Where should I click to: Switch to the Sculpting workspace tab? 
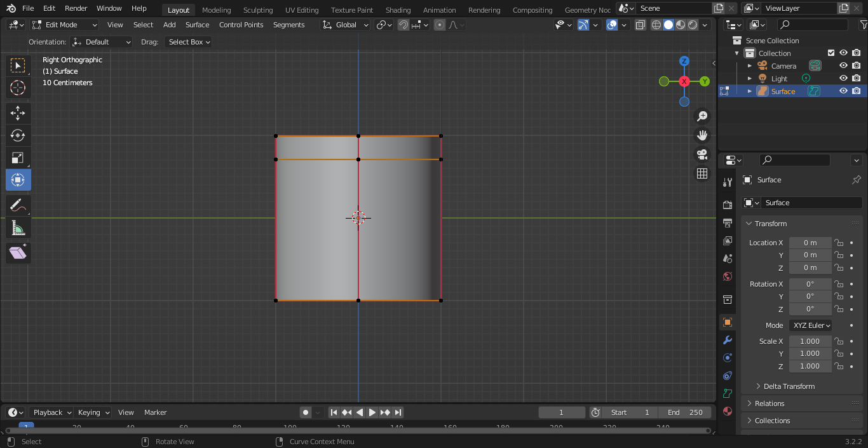pos(258,10)
